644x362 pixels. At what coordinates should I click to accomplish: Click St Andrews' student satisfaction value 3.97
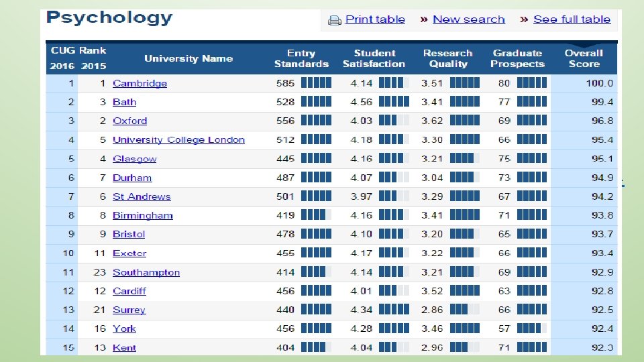click(362, 196)
